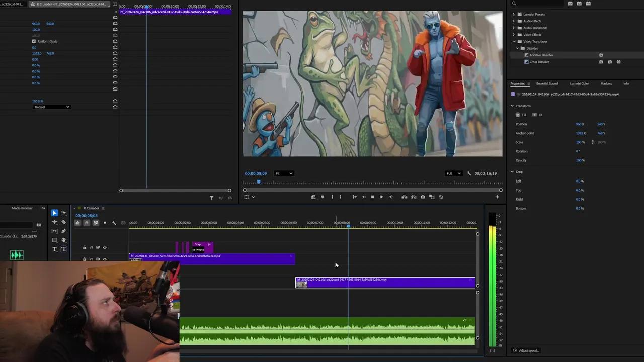Viewport: 644px width, 362px height.
Task: Select the Cross Dissolve transition
Action: coord(539,62)
